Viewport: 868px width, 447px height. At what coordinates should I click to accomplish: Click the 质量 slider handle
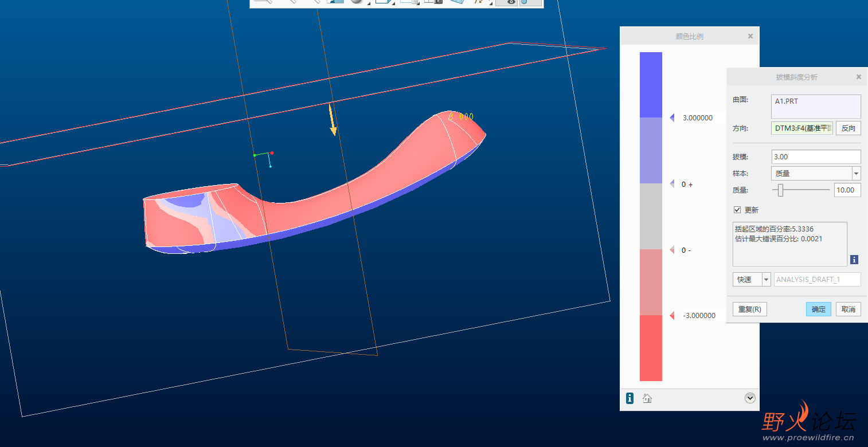click(780, 190)
